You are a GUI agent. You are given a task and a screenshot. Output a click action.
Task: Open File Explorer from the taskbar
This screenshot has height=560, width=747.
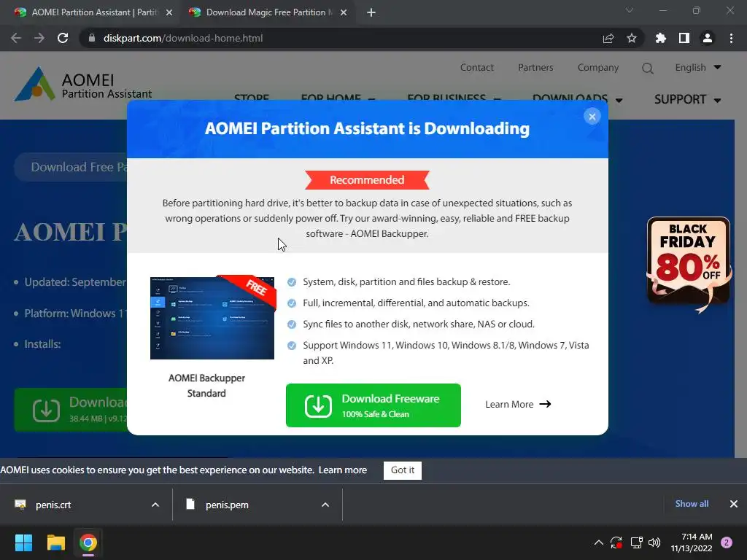(x=55, y=542)
